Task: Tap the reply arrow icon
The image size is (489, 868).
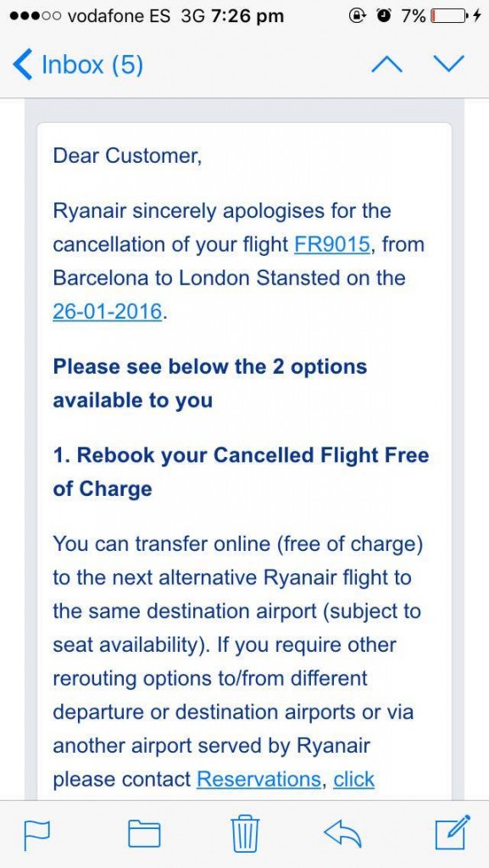Action: coord(342,832)
